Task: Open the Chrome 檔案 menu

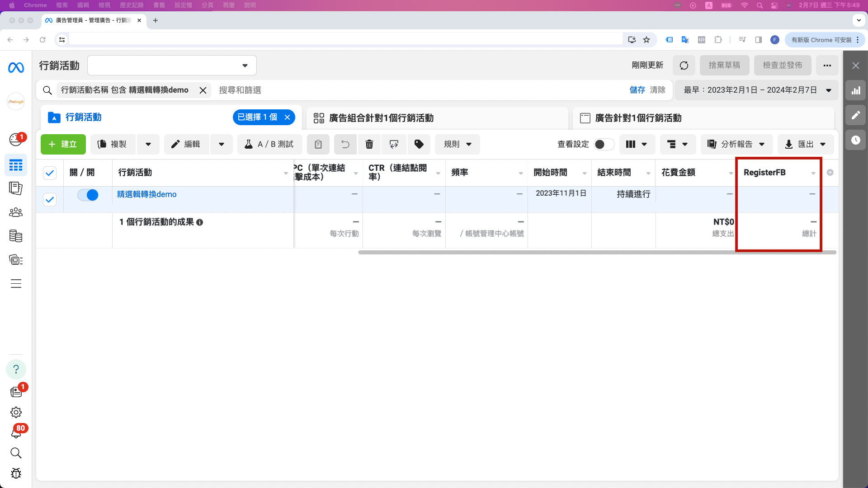Action: [62, 5]
